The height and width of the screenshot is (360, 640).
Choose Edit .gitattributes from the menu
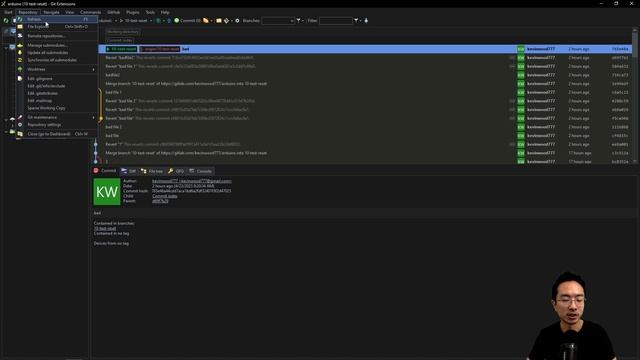click(x=57, y=93)
